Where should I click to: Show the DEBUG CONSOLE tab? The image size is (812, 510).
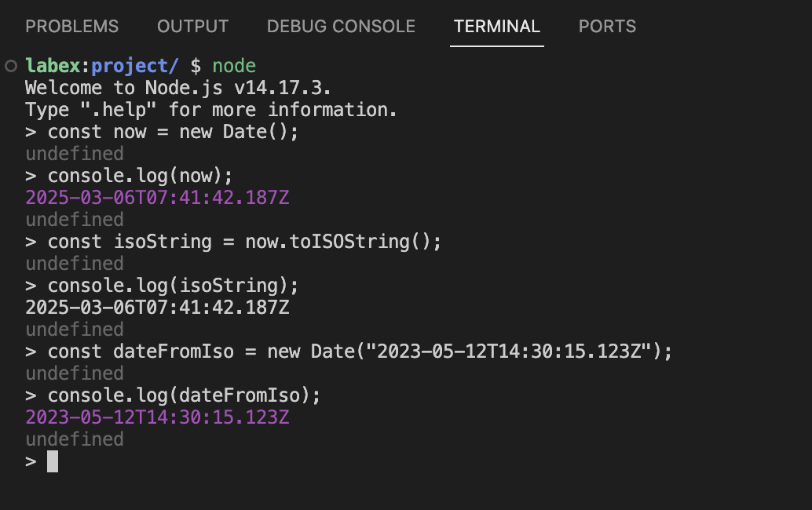(341, 27)
